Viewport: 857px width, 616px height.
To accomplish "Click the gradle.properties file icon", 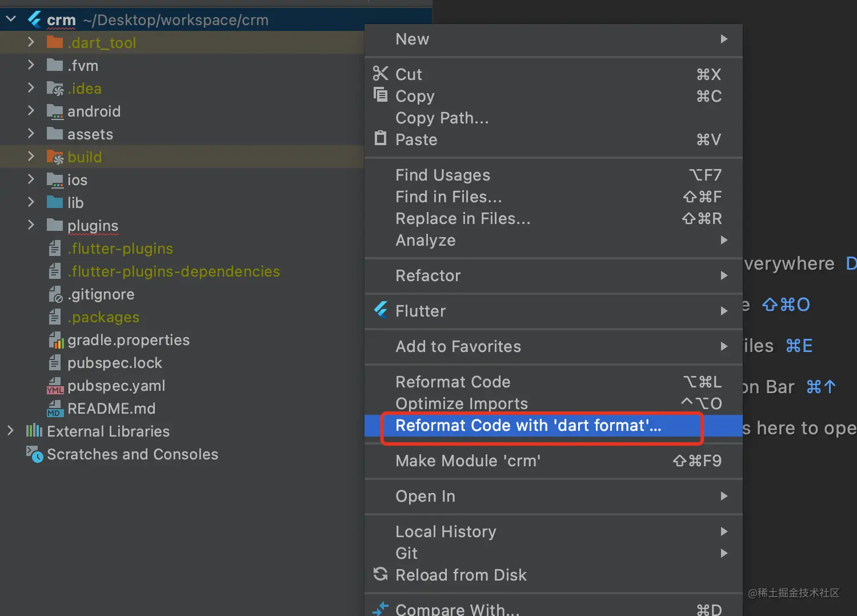I will 56,340.
